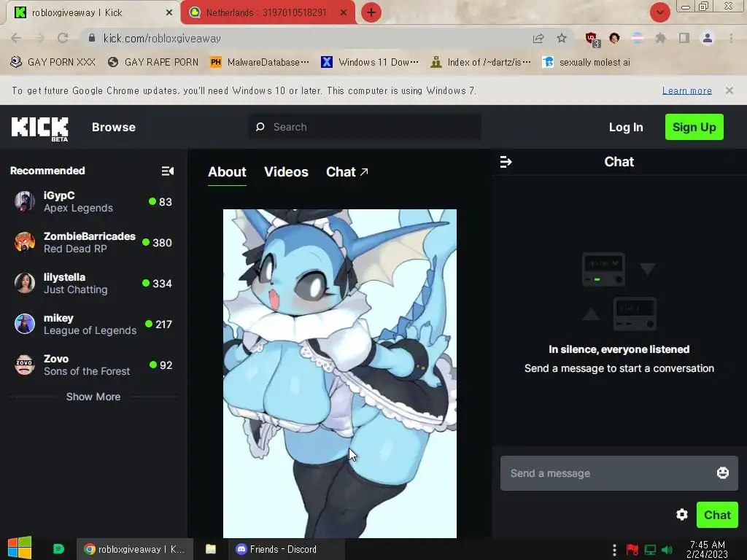The height and width of the screenshot is (560, 747).
Task: Open the Windows Start menu
Action: tap(20, 548)
